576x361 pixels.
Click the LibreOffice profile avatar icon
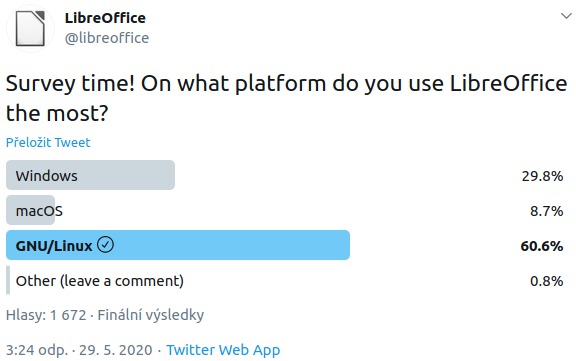tap(30, 29)
